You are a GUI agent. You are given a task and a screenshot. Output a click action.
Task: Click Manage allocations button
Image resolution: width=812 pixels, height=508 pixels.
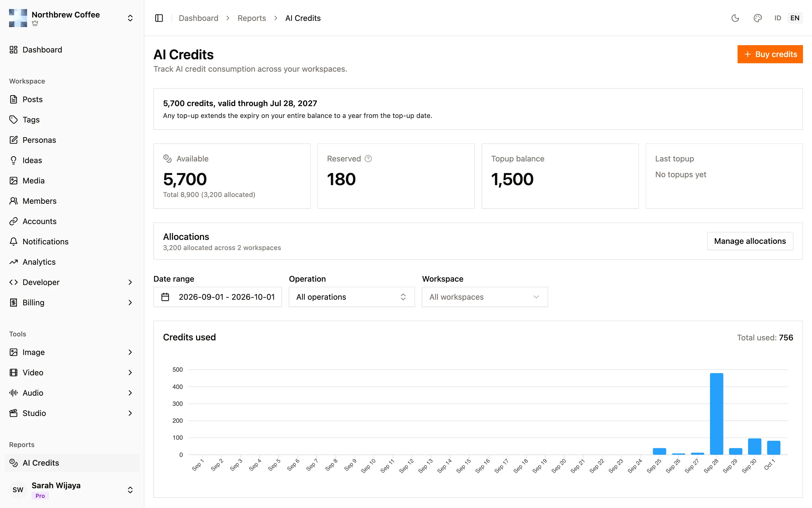(750, 241)
